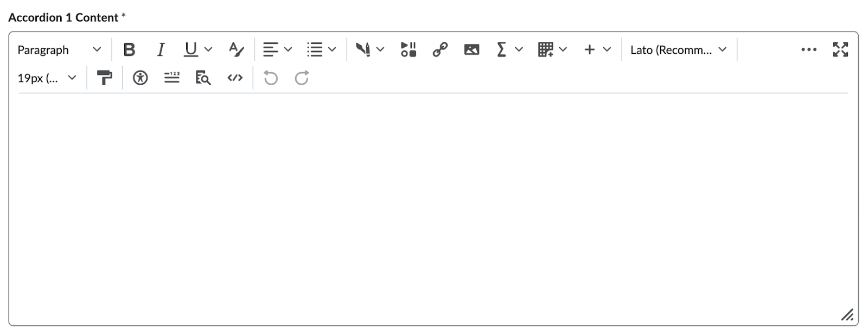Open the Paragraph format dropdown
This screenshot has height=335, width=868.
pyautogui.click(x=60, y=49)
